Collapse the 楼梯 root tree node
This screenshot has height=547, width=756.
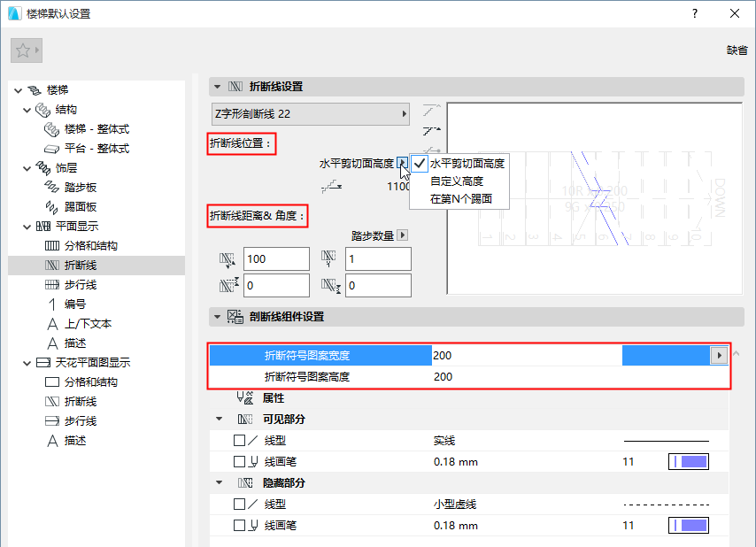tap(19, 90)
